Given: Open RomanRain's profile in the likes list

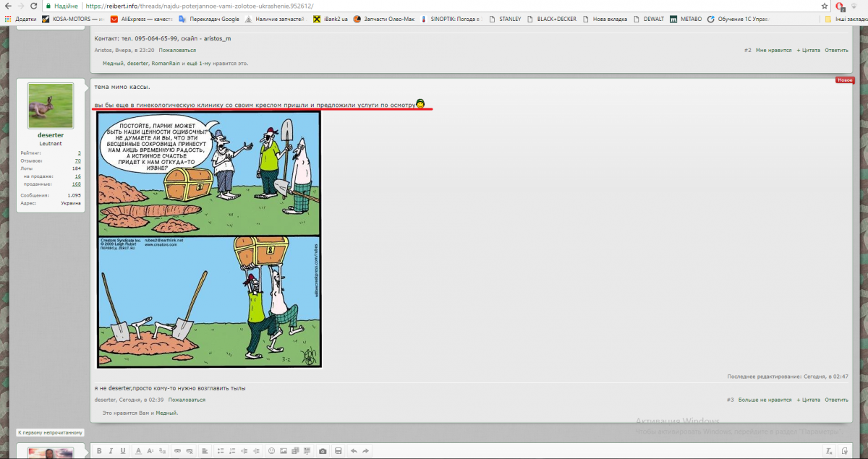Looking at the screenshot, I should click(x=165, y=63).
